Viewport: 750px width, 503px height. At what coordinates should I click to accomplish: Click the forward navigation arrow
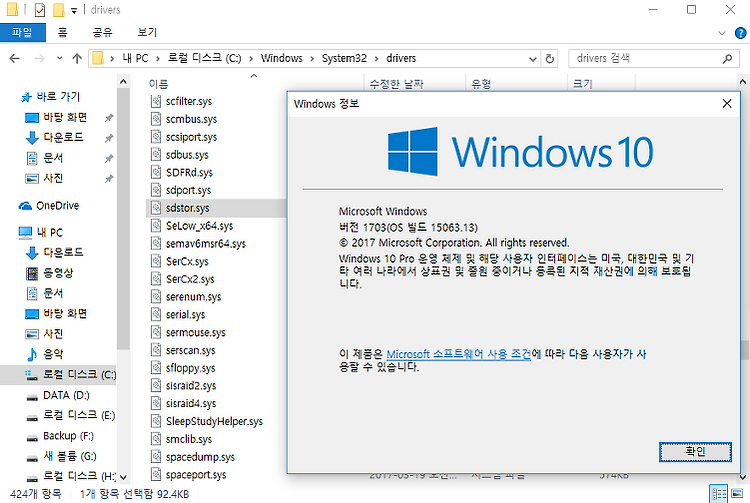tap(40, 58)
